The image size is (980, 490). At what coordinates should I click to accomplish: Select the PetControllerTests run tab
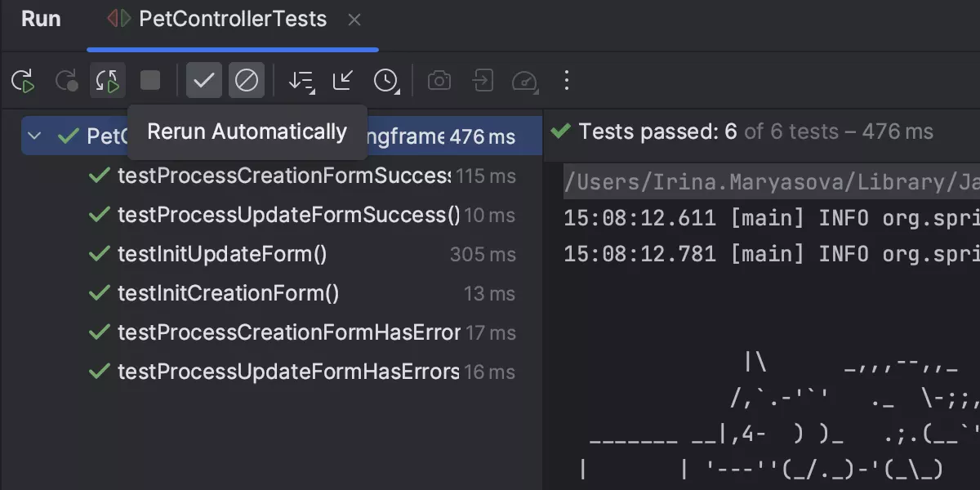click(x=232, y=20)
